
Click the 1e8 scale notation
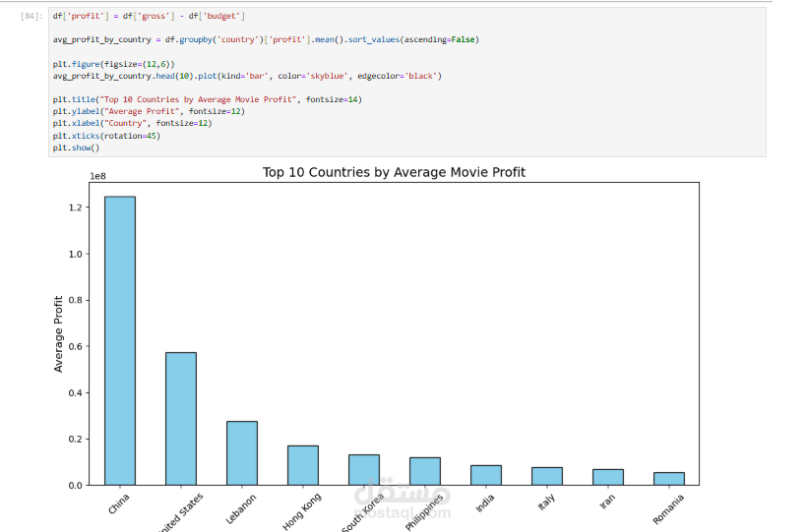click(x=97, y=176)
